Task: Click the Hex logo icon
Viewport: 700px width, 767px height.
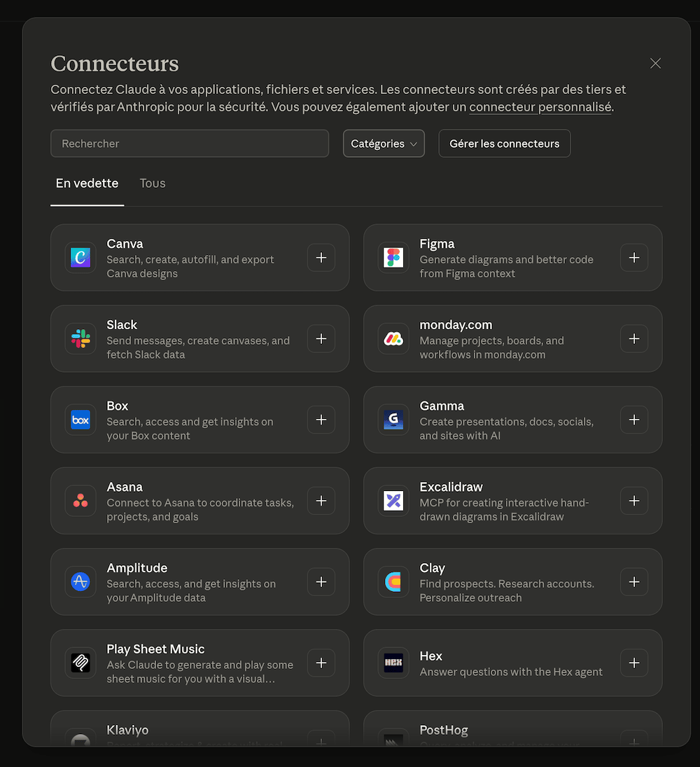Action: click(393, 663)
